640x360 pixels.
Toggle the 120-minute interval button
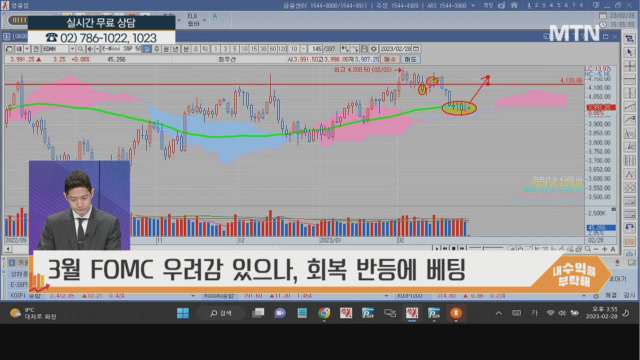click(x=283, y=49)
